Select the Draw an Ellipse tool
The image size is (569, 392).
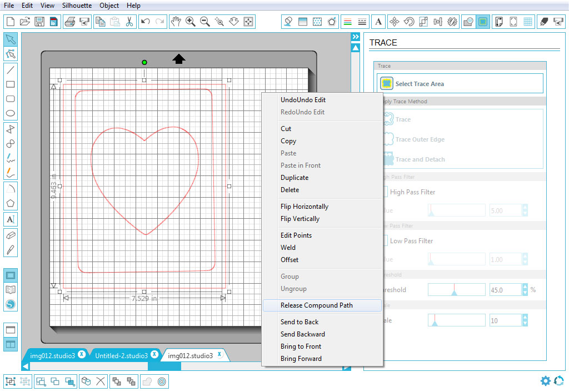point(11,113)
